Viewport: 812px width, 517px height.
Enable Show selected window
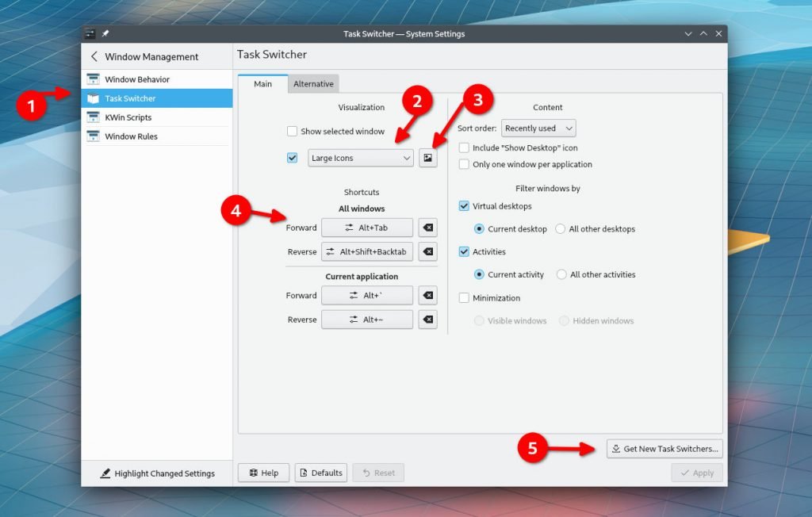pos(292,131)
